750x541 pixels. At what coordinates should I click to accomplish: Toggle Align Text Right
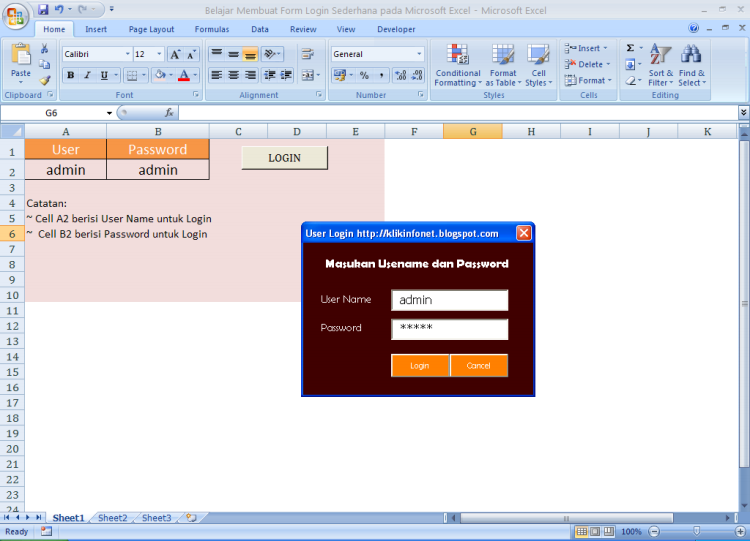[250, 75]
